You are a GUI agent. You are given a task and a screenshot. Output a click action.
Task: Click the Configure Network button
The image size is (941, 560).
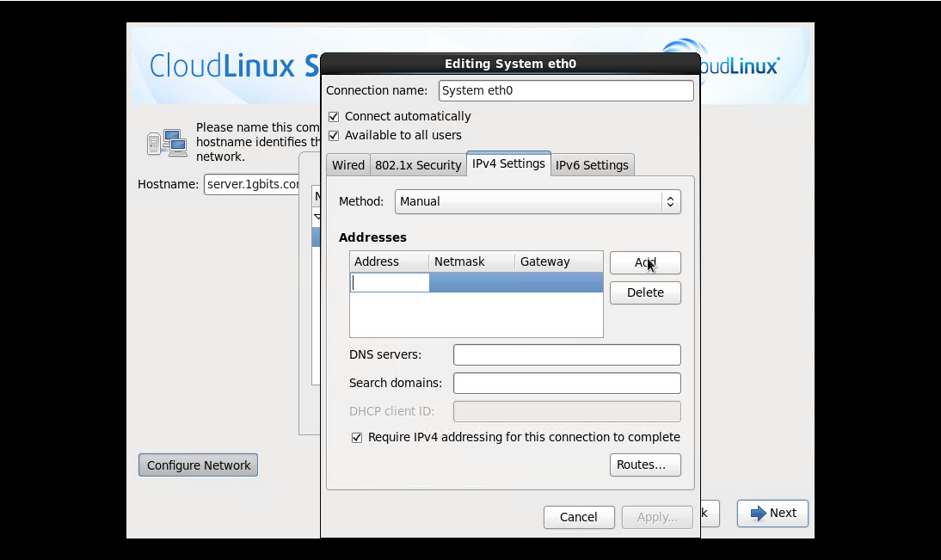(198, 465)
